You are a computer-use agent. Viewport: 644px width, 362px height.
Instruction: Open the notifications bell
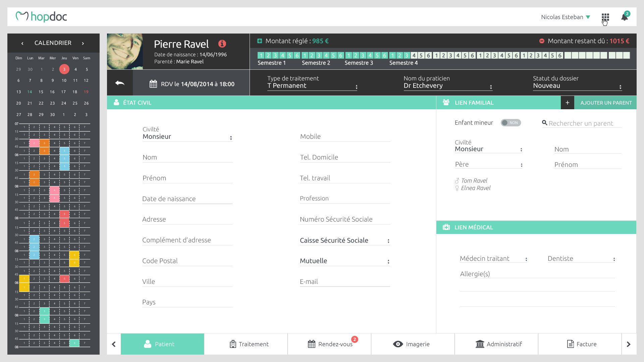(x=624, y=17)
